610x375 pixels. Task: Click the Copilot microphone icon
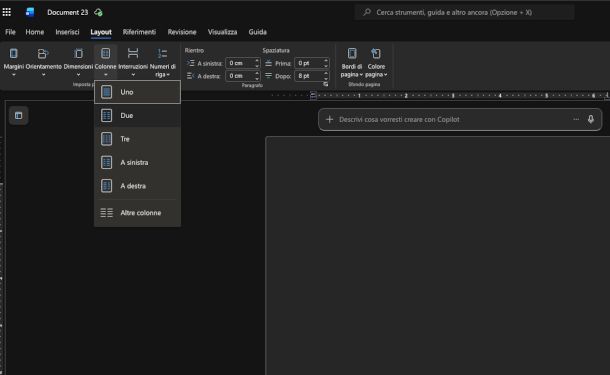pyautogui.click(x=591, y=119)
